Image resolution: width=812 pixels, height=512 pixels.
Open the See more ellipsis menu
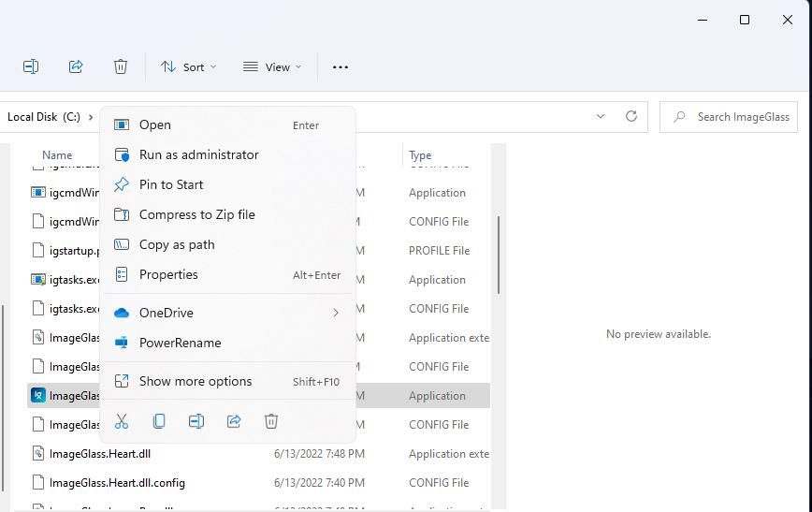(x=341, y=66)
